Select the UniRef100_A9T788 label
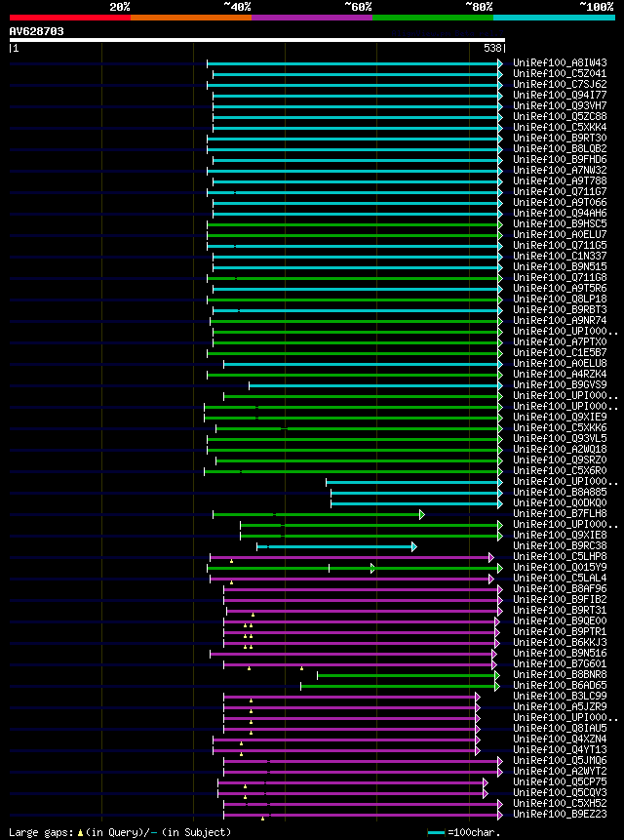 tap(560, 181)
